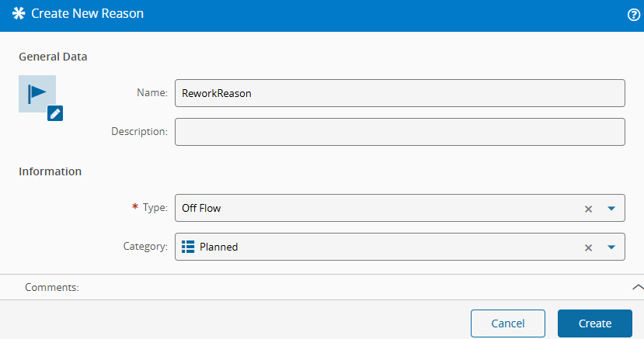Click the Create button
The height and width of the screenshot is (339, 644).
(x=595, y=323)
